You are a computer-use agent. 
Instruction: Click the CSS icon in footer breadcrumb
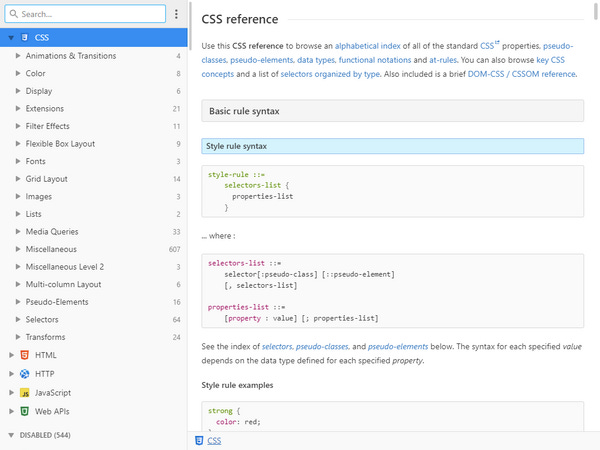point(199,440)
